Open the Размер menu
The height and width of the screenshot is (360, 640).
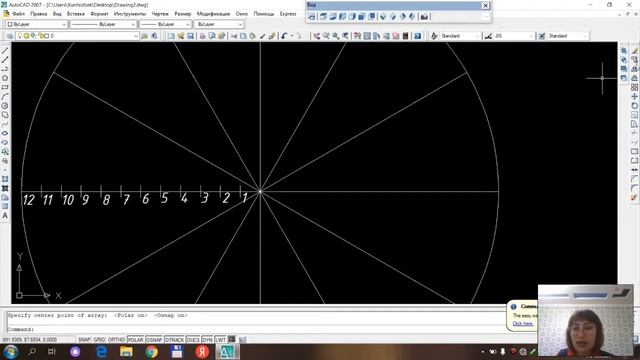182,14
